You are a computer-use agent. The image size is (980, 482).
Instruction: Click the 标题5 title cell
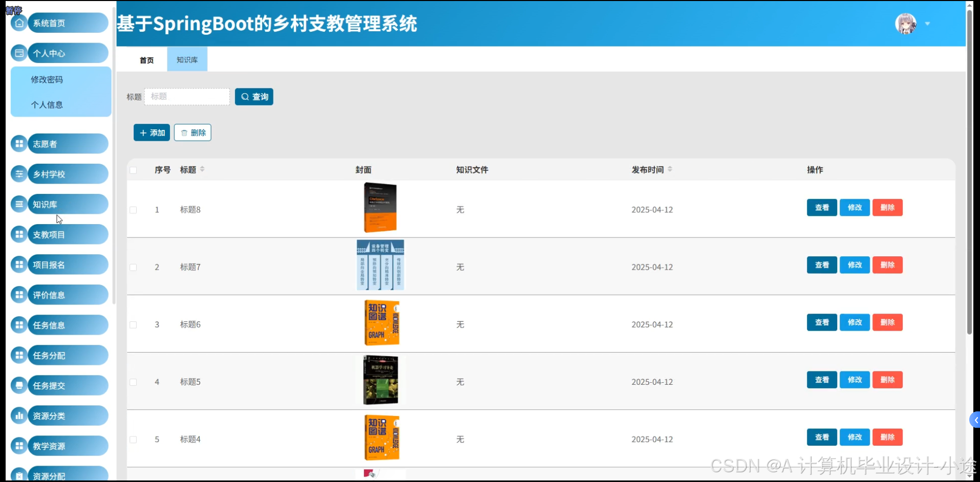pyautogui.click(x=190, y=382)
